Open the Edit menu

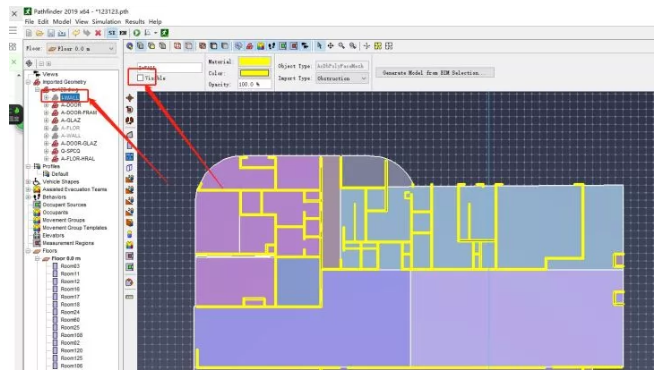pos(43,21)
